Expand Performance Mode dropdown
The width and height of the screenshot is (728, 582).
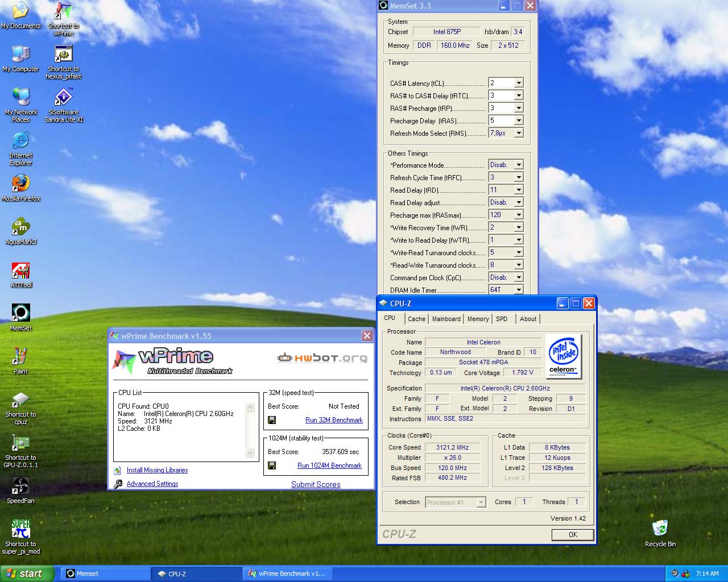pyautogui.click(x=519, y=165)
